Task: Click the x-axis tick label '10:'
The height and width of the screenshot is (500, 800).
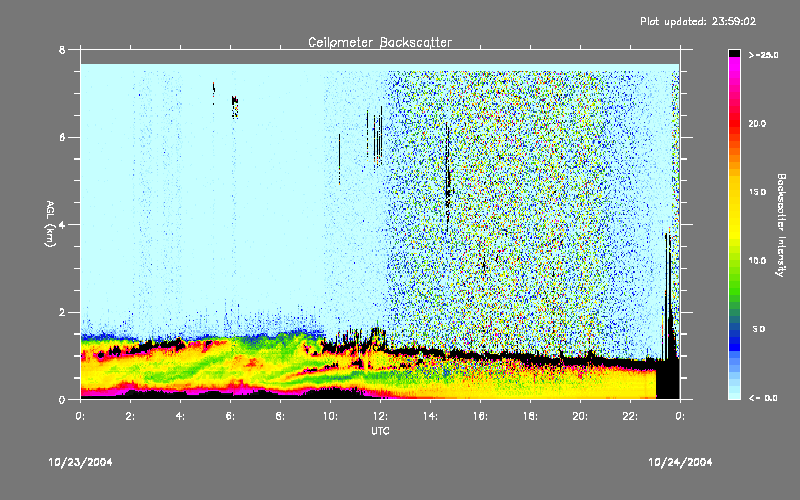Action: pyautogui.click(x=330, y=416)
